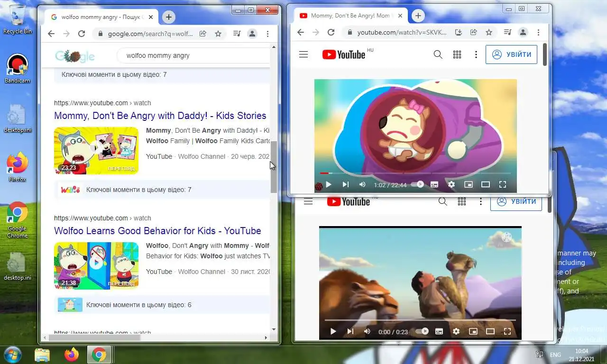Click install icon in YouTube address bar
Screen dimensions: 607x364
458,32
